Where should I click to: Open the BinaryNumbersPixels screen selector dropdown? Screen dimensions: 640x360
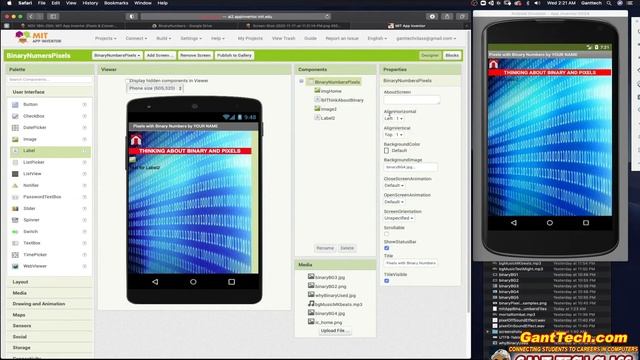[117, 56]
